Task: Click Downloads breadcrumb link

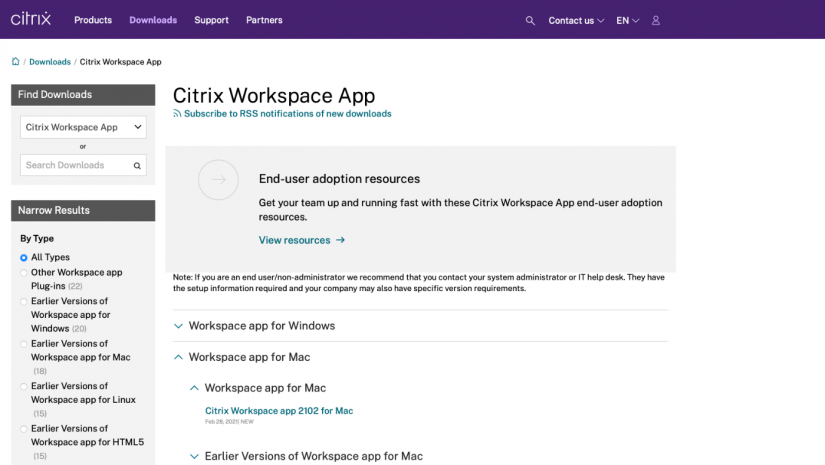Action: point(50,62)
